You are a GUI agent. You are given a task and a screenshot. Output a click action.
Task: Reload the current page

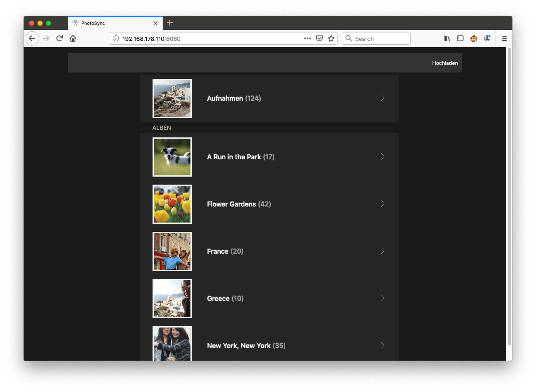pos(59,38)
